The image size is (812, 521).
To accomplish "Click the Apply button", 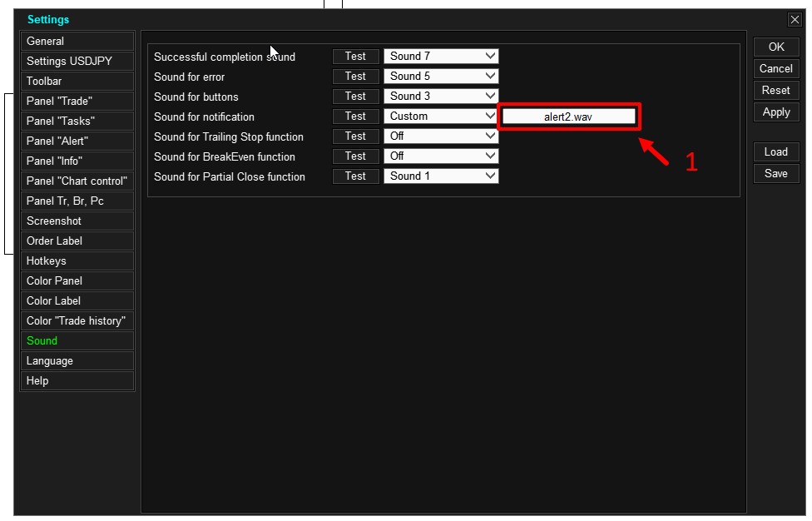I will 776,112.
